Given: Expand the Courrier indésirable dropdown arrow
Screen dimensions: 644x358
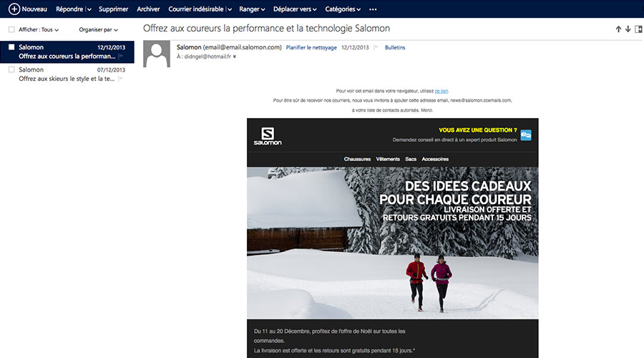Looking at the screenshot, I should tap(230, 9).
